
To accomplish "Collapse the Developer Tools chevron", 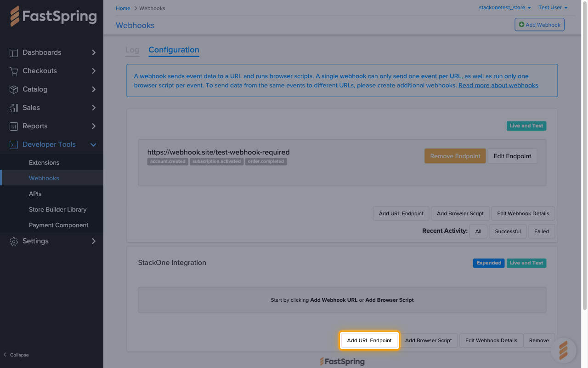I will (x=94, y=144).
